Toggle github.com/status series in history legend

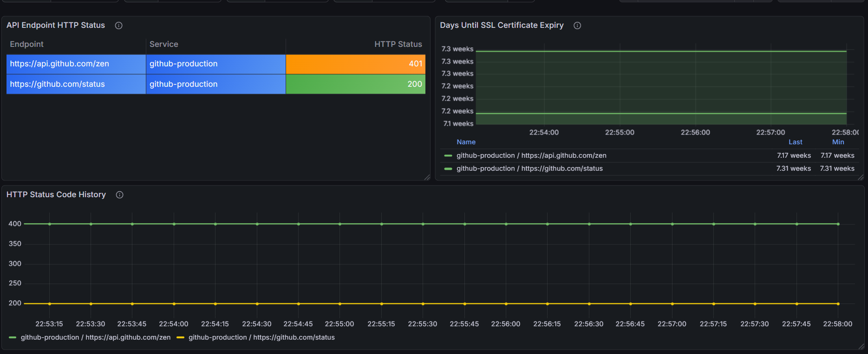tap(261, 337)
